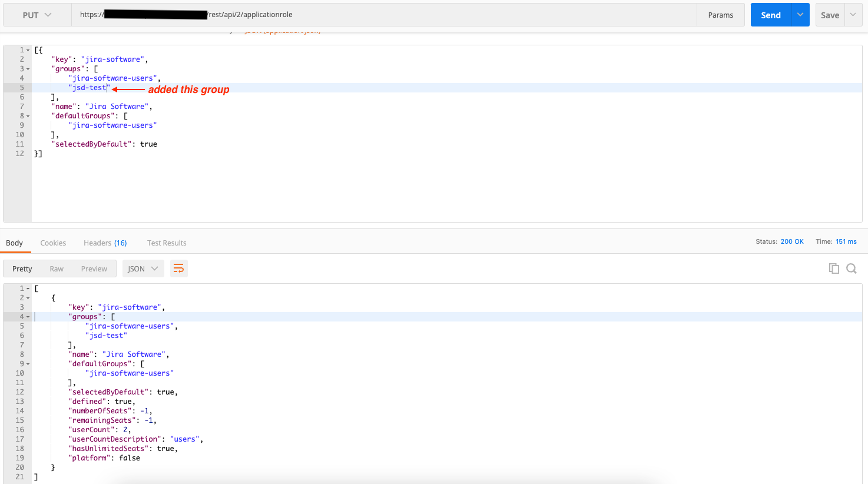Click the search response icon
The width and height of the screenshot is (868, 484).
pyautogui.click(x=852, y=268)
